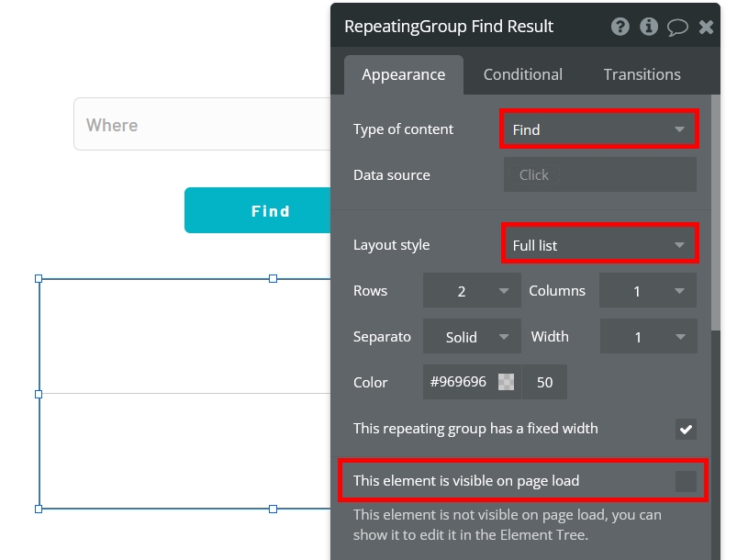Open the separator Width dropdown
Viewport: 737px width, 560px height.
pos(648,337)
